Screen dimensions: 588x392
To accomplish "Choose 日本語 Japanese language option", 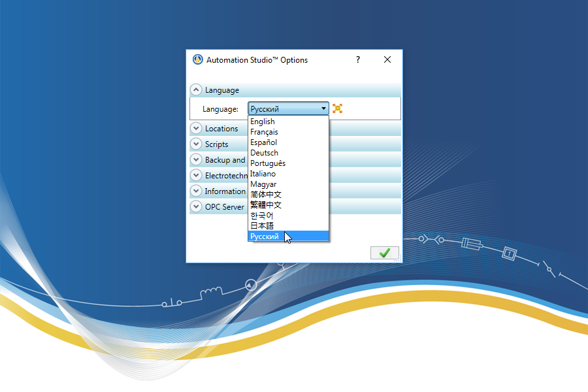I will pyautogui.click(x=288, y=226).
